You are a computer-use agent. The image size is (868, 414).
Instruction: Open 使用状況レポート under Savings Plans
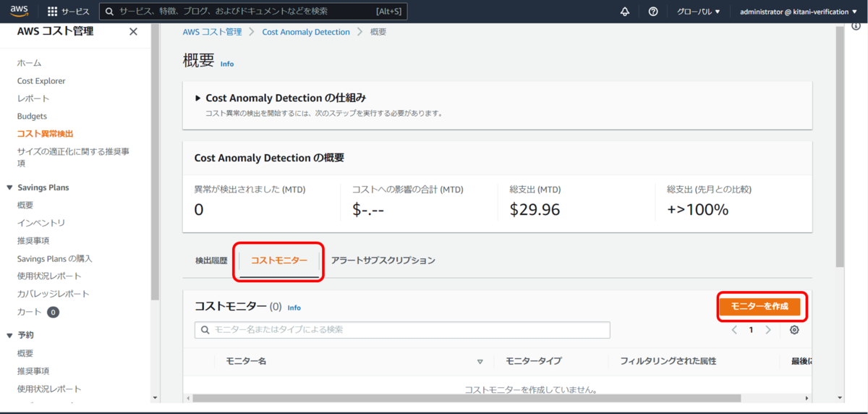[x=49, y=276]
